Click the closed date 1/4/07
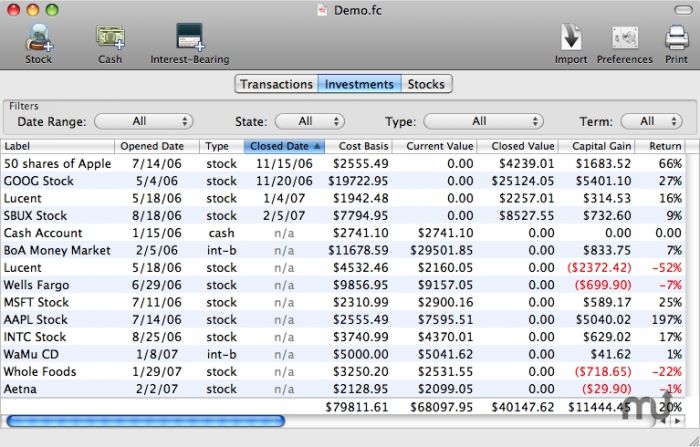Screen dimensions: 700x447 coord(284,198)
